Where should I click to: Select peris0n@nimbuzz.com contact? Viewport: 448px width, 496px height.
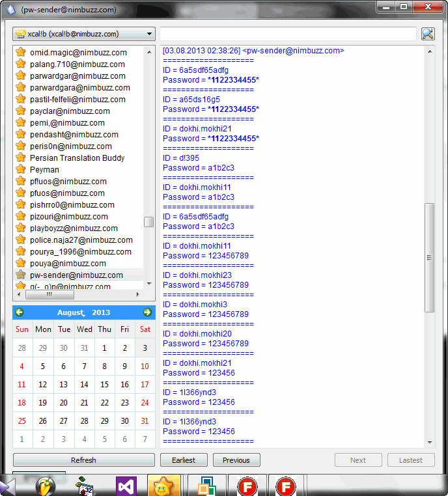pyautogui.click(x=71, y=146)
